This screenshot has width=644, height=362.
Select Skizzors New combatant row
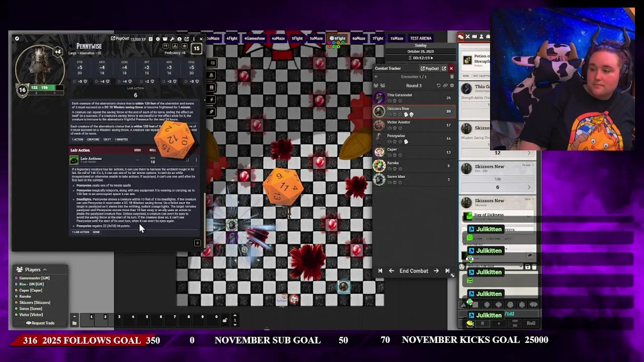pyautogui.click(x=414, y=111)
